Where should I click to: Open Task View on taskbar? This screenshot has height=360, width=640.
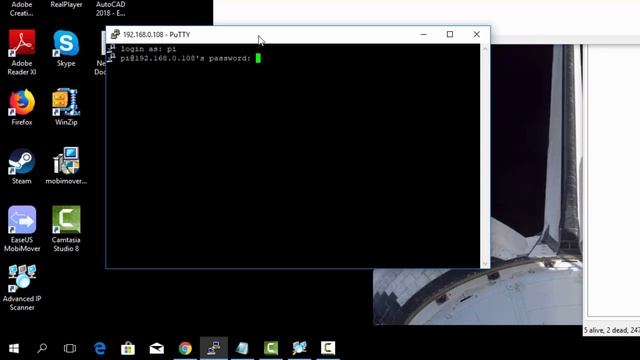coord(70,348)
